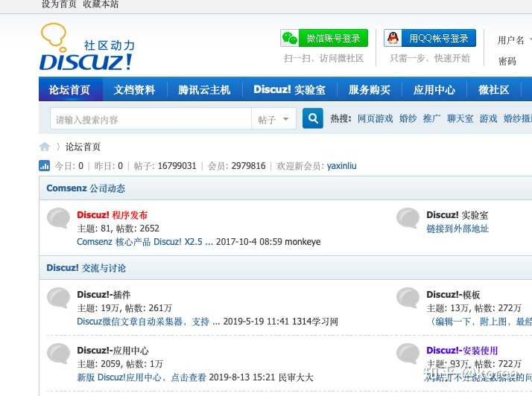Open new member yaxinliu's profile
The image size is (532, 396).
coord(342,166)
